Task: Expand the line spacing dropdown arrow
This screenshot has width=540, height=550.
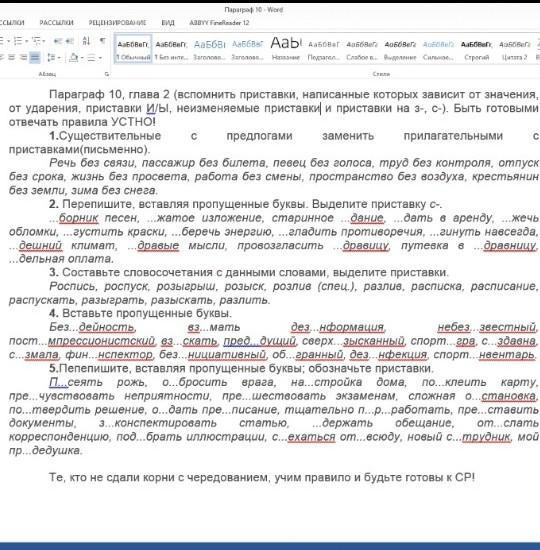Action: click(x=59, y=58)
